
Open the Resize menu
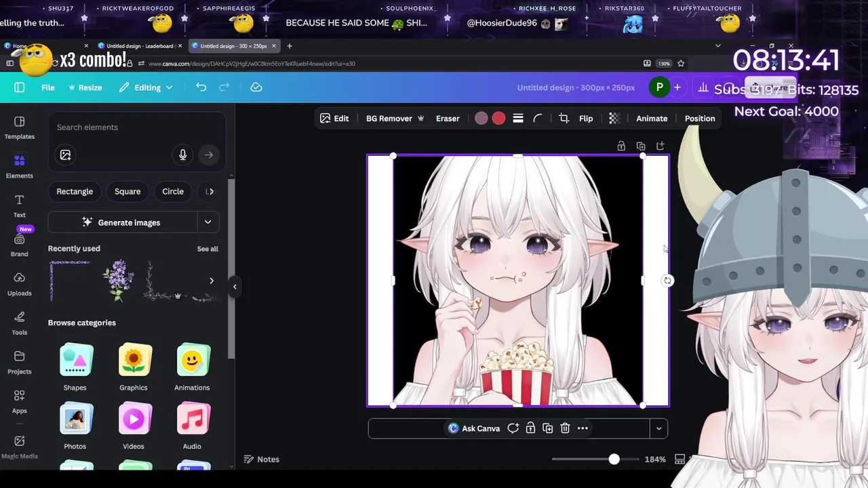point(85,87)
